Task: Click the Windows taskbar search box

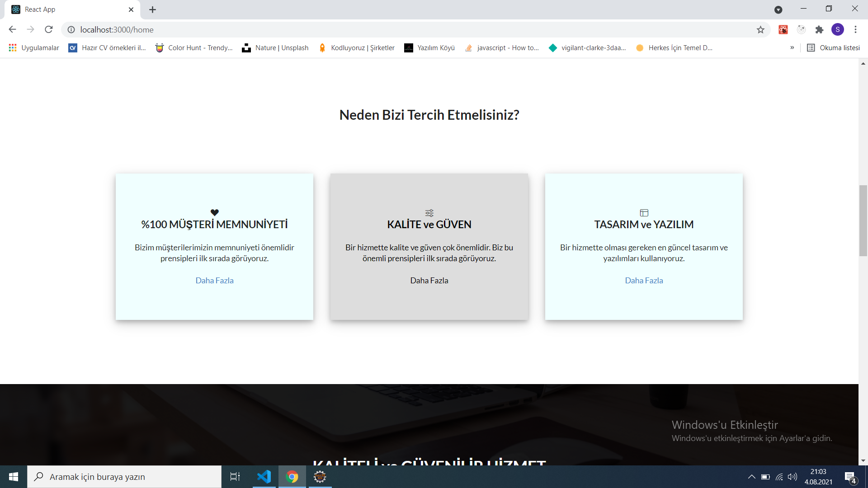Action: click(124, 477)
